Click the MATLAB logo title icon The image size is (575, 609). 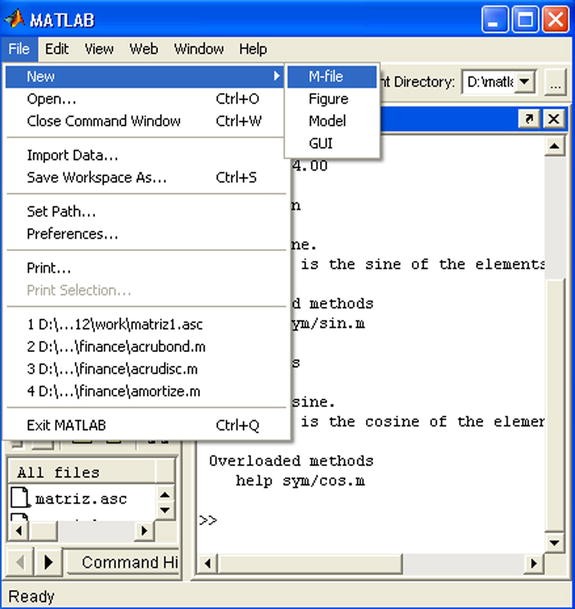tap(15, 19)
